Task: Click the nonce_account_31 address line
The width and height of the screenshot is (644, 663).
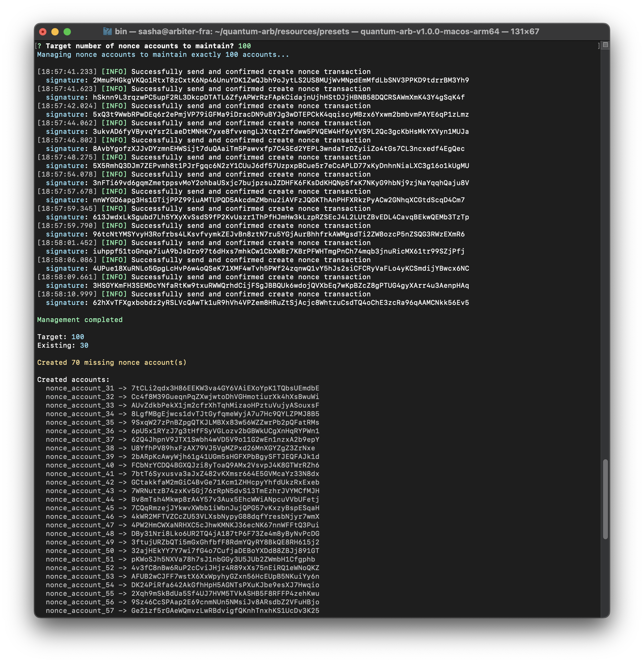Action: pyautogui.click(x=183, y=388)
